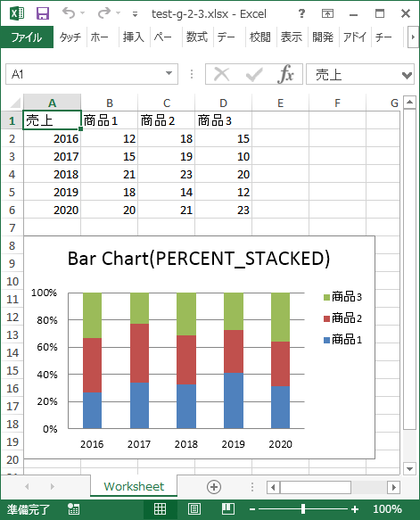Open the Name Box dropdown arrow
Viewport: 420px width, 520px height.
[x=169, y=73]
